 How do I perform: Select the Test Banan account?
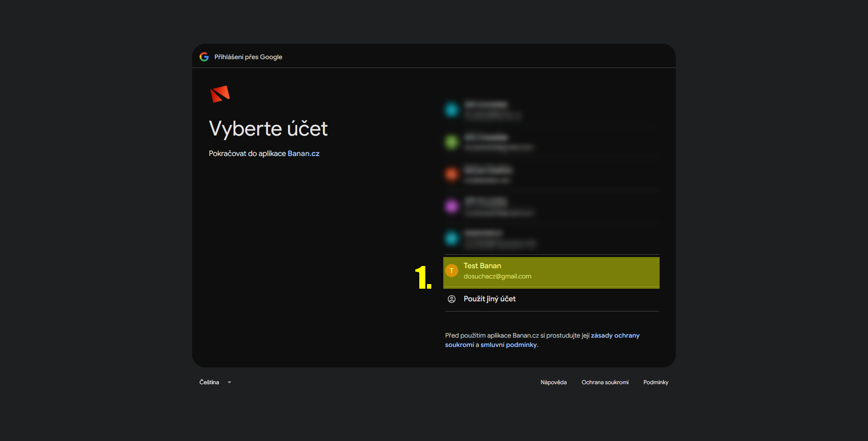(551, 272)
